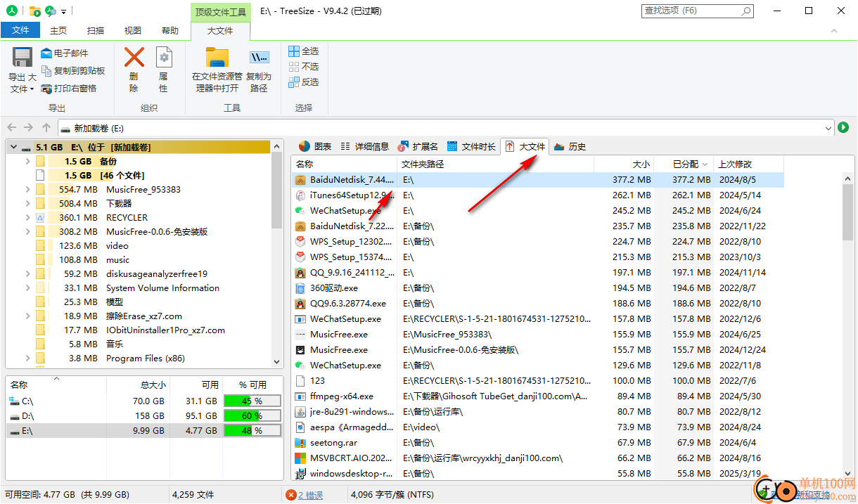Click Copy as path (复制为路径)
Viewport: 858px width, 504px height.
(x=259, y=70)
